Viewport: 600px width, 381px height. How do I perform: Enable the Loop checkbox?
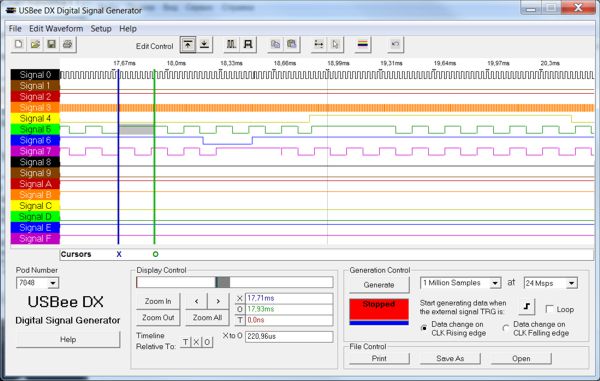[549, 309]
